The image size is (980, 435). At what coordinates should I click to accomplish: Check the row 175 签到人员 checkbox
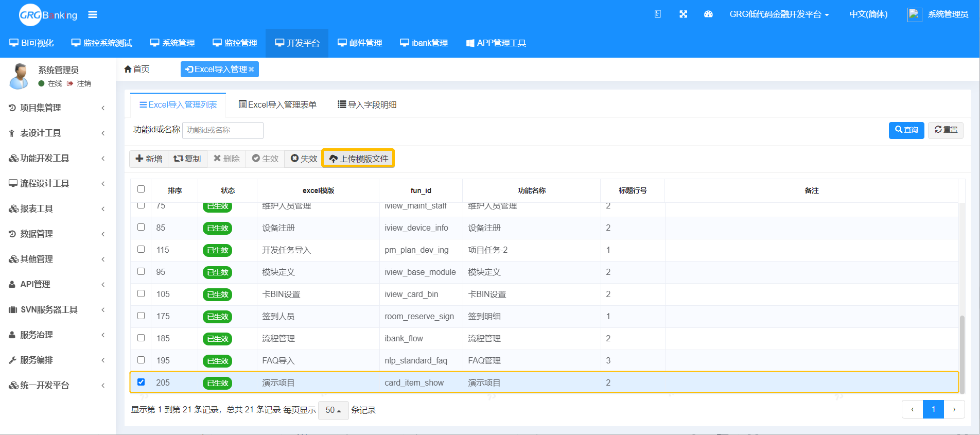(141, 316)
